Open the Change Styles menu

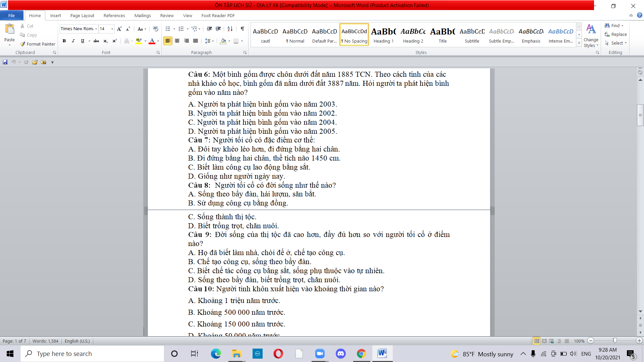pyautogui.click(x=591, y=36)
